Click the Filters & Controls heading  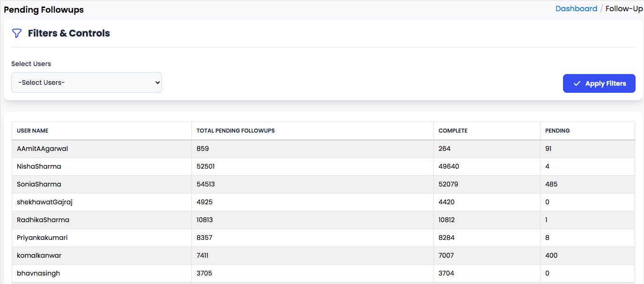pos(69,33)
